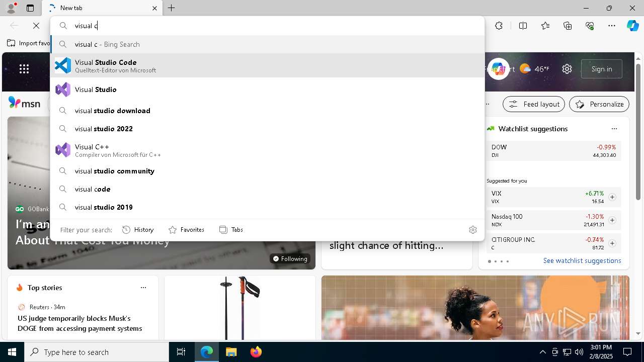Select Visual C++ compiler suggestion
Viewport: 644px width, 362px height.
[x=267, y=150]
